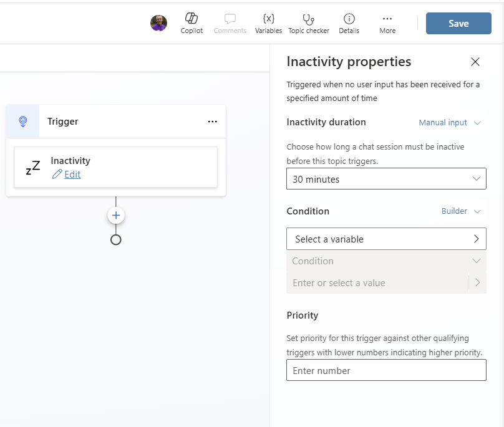Click the Priority section heading

coord(302,315)
